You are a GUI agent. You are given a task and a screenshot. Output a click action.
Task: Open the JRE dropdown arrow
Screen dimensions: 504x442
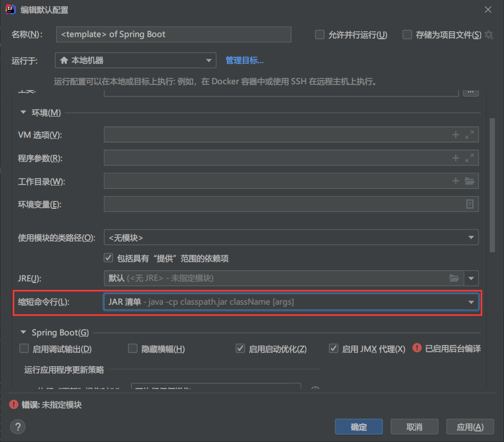pyautogui.click(x=471, y=278)
